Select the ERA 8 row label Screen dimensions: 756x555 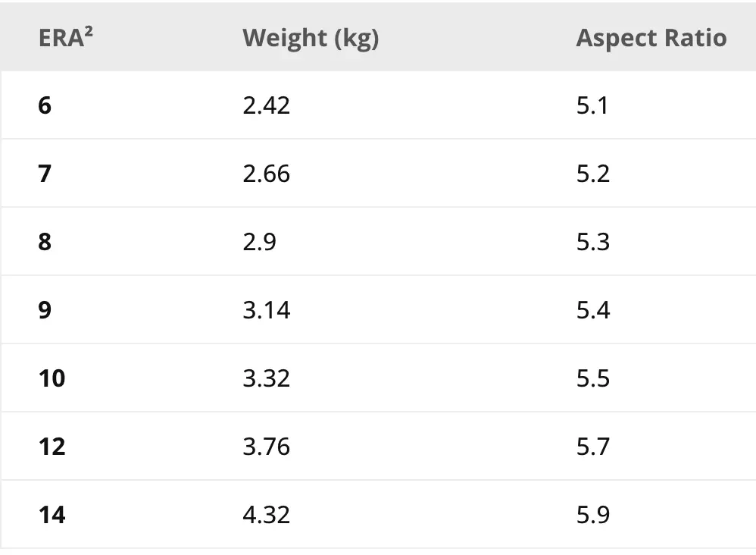(45, 242)
